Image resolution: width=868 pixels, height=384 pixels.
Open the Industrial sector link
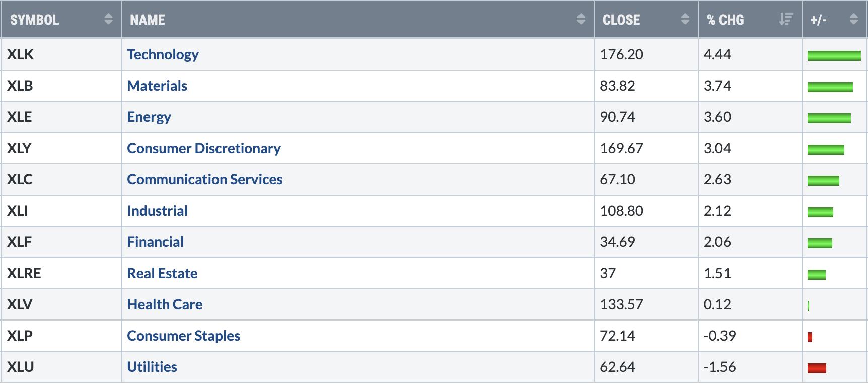pos(157,211)
